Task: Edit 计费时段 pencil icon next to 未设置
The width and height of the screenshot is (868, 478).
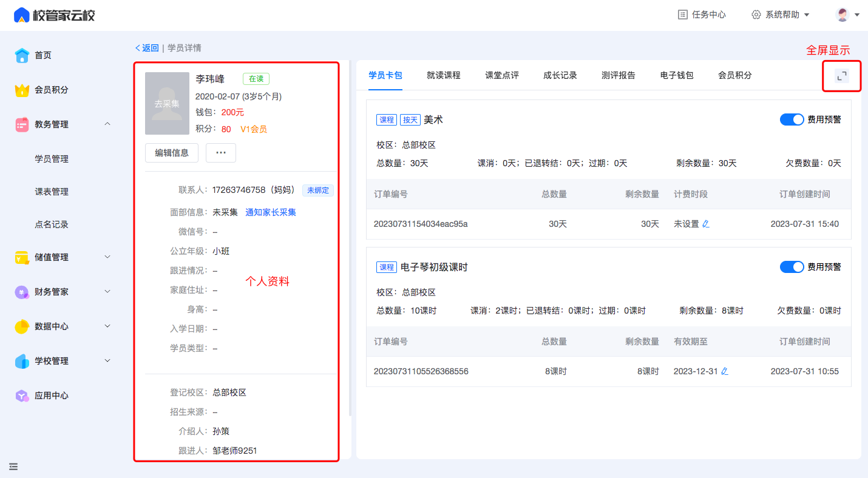Action: (x=705, y=224)
